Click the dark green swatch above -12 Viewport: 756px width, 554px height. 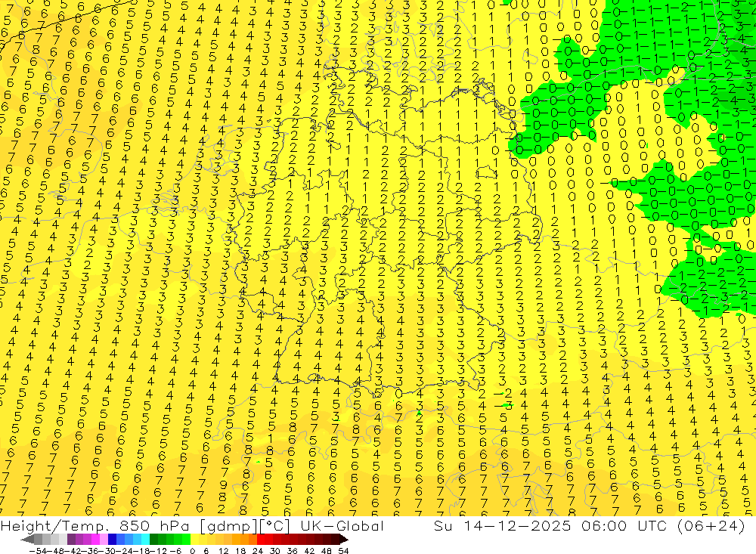pos(153,540)
